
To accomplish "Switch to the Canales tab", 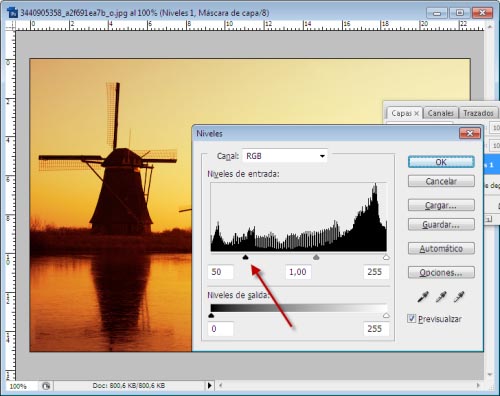I will coord(441,113).
